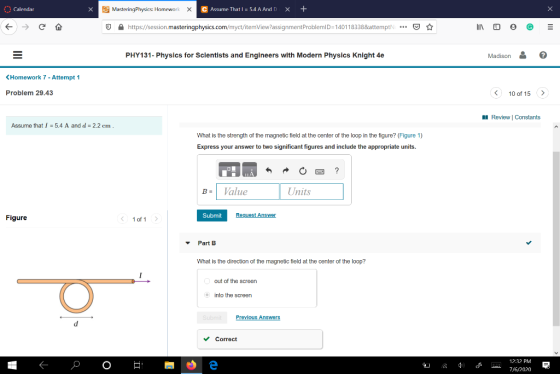Open Firefox library icon
The height and width of the screenshot is (374, 560).
tap(480, 27)
